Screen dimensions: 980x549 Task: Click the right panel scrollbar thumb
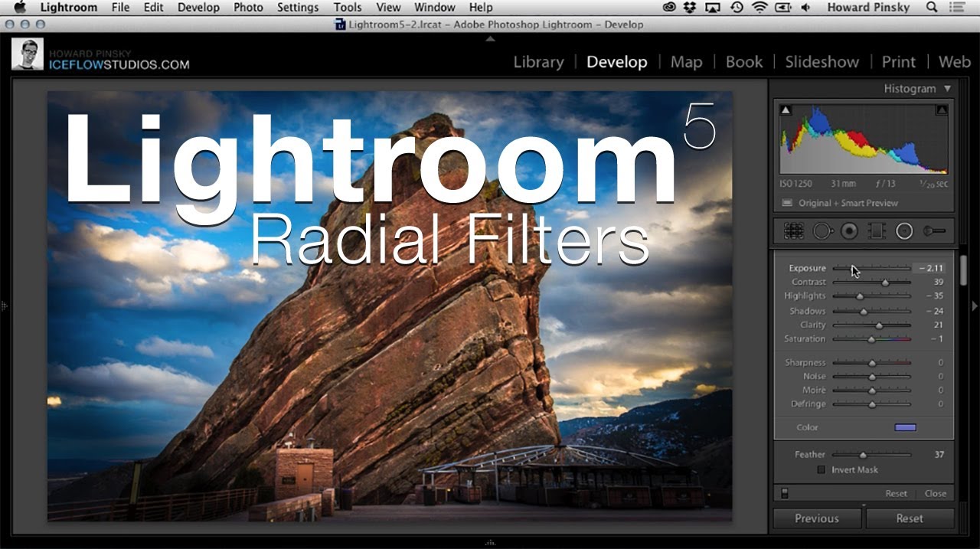coord(963,270)
